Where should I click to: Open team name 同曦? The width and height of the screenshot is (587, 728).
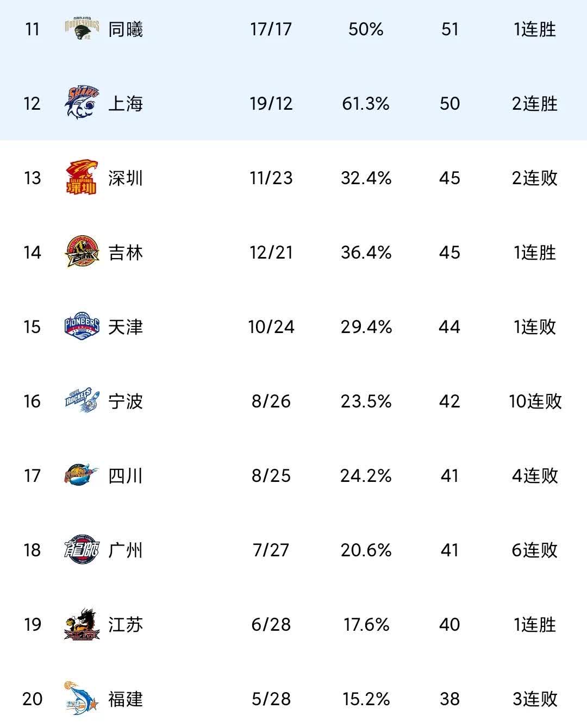click(126, 29)
